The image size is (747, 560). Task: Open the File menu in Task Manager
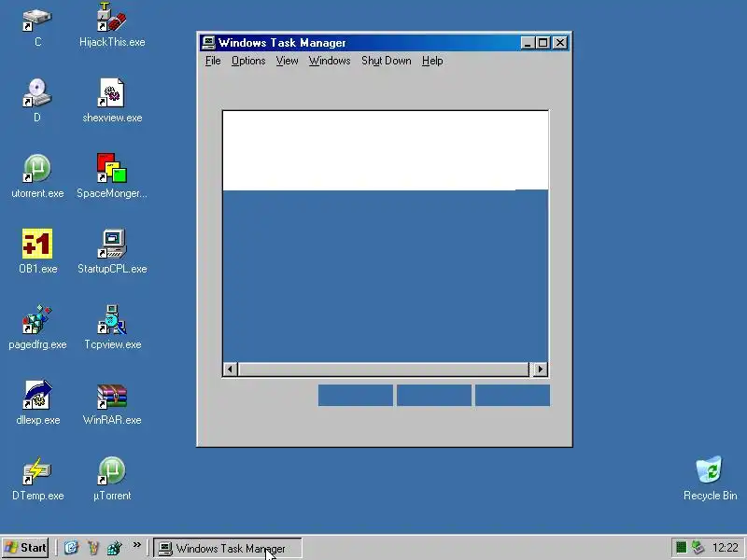pos(213,61)
